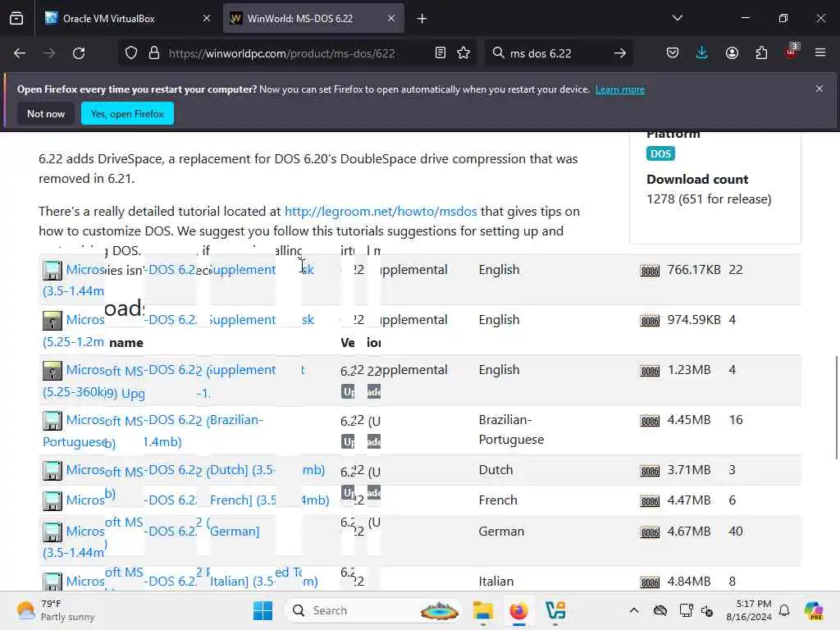
Task: Close the Oracle VM VirtualBox tab
Action: click(207, 18)
